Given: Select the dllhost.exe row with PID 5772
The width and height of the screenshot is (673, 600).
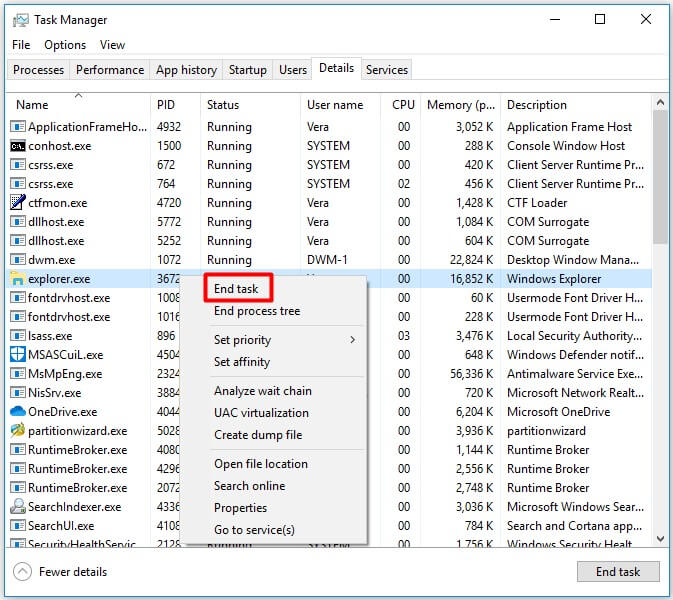Looking at the screenshot, I should pyautogui.click(x=330, y=222).
